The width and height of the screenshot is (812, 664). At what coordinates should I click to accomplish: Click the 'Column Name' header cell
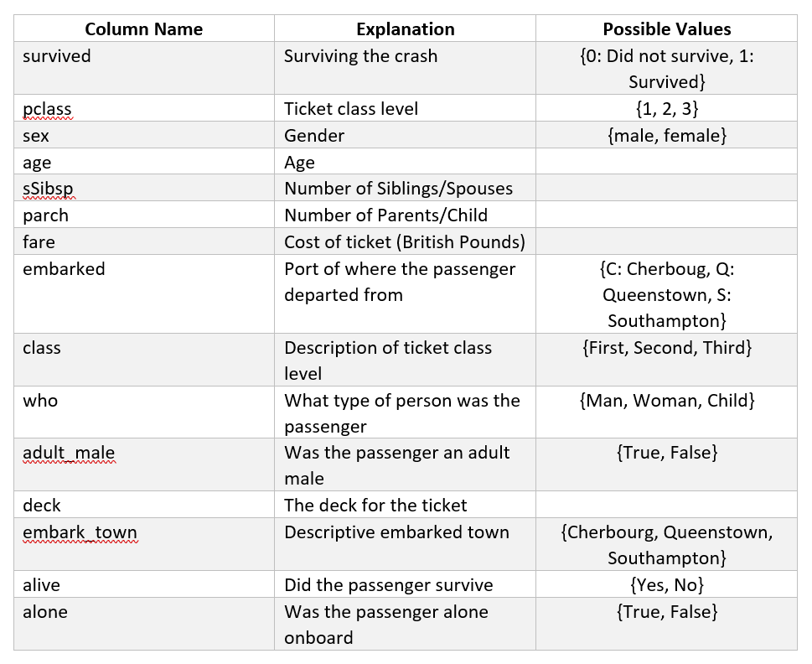[144, 29]
